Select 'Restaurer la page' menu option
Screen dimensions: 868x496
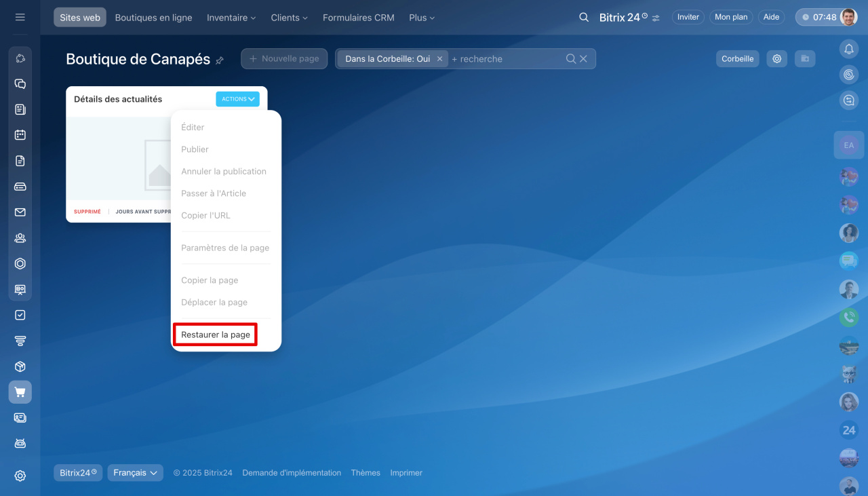point(215,335)
